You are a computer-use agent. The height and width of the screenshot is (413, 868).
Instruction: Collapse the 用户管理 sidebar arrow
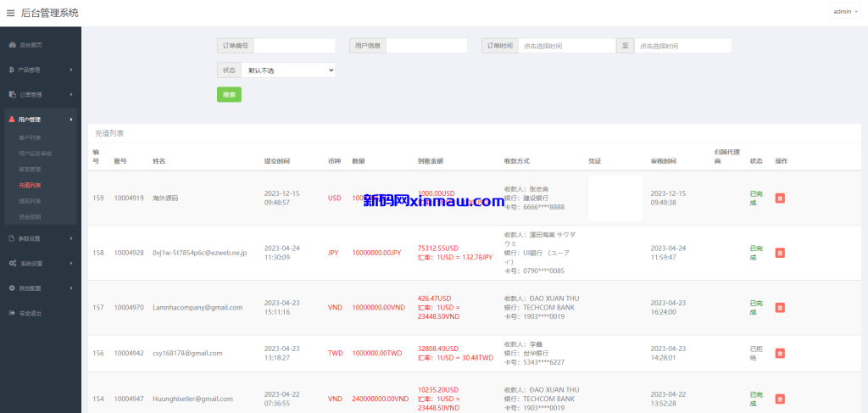pyautogui.click(x=71, y=120)
